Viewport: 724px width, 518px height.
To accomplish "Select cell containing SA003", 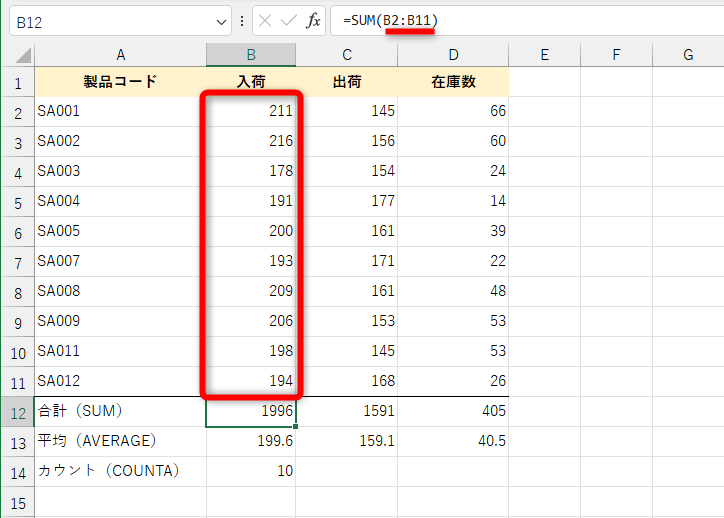I will 121,171.
